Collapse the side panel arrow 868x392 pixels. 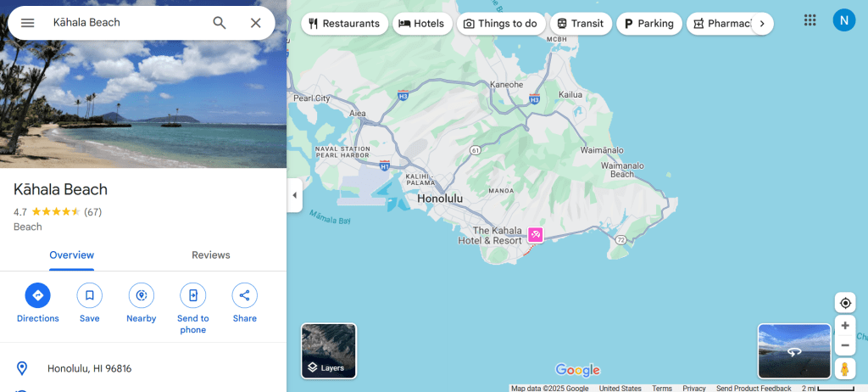(294, 195)
